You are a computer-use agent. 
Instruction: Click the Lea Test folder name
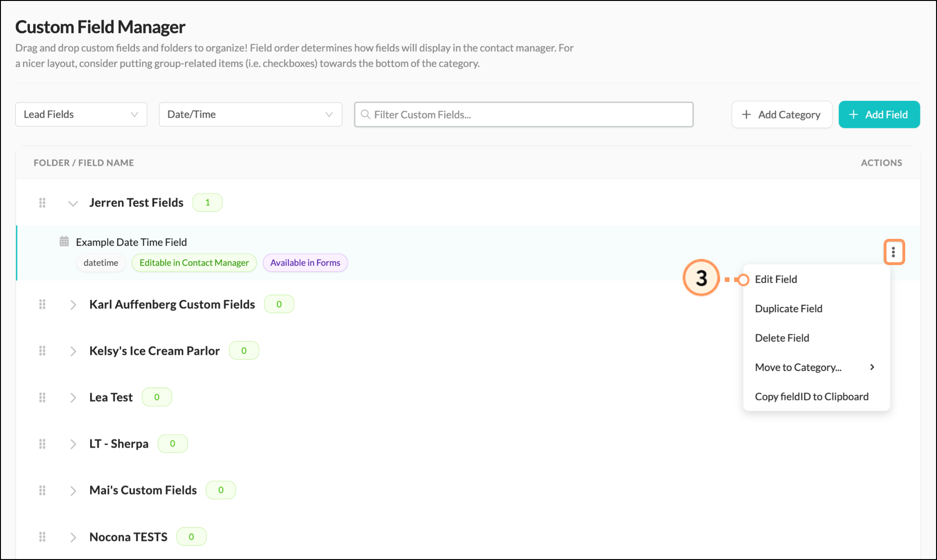111,397
